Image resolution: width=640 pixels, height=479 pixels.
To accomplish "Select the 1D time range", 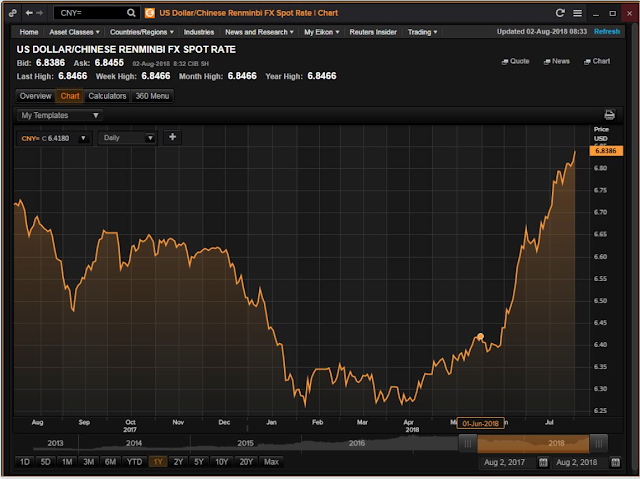I will click(x=25, y=462).
